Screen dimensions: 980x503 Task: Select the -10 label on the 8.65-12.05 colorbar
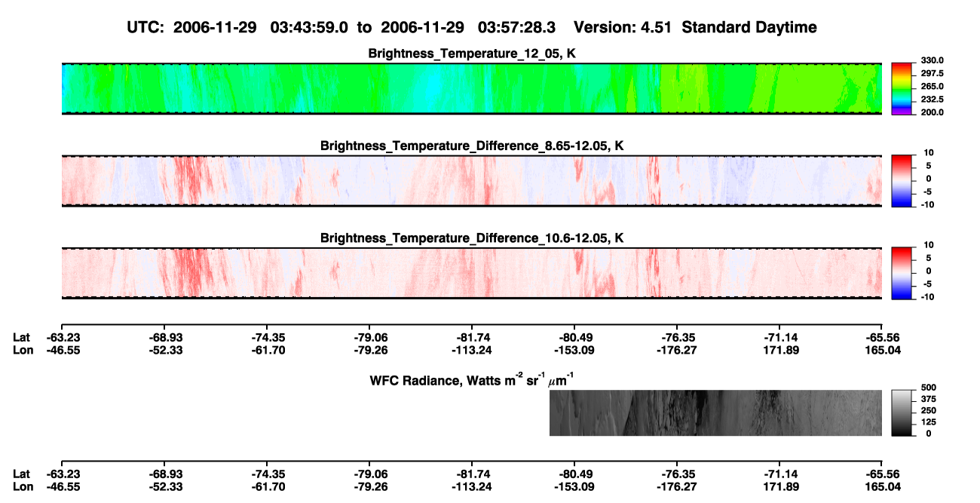[928, 204]
